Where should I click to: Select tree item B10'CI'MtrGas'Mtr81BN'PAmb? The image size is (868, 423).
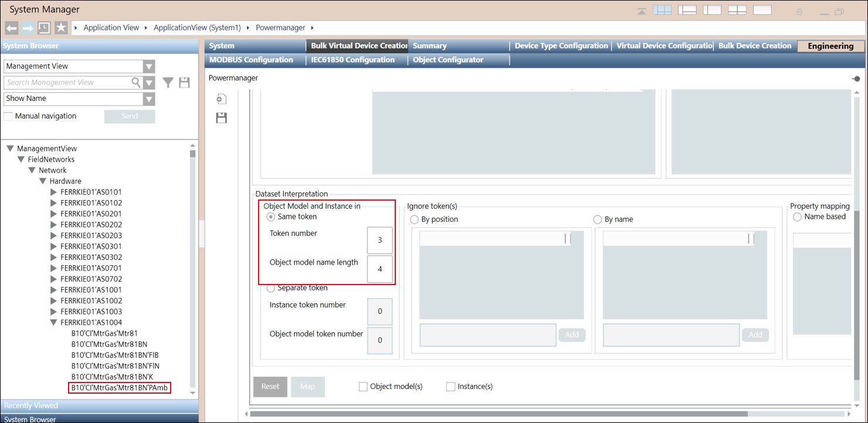[119, 388]
